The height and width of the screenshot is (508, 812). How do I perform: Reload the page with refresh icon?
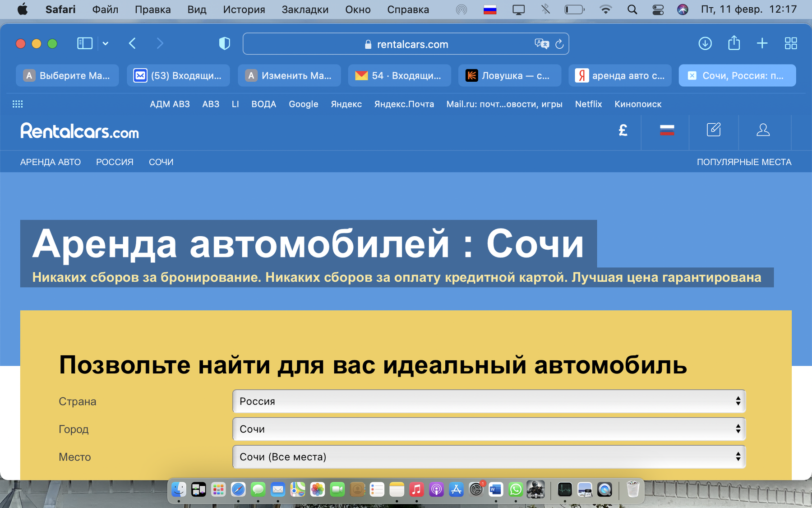(x=559, y=44)
